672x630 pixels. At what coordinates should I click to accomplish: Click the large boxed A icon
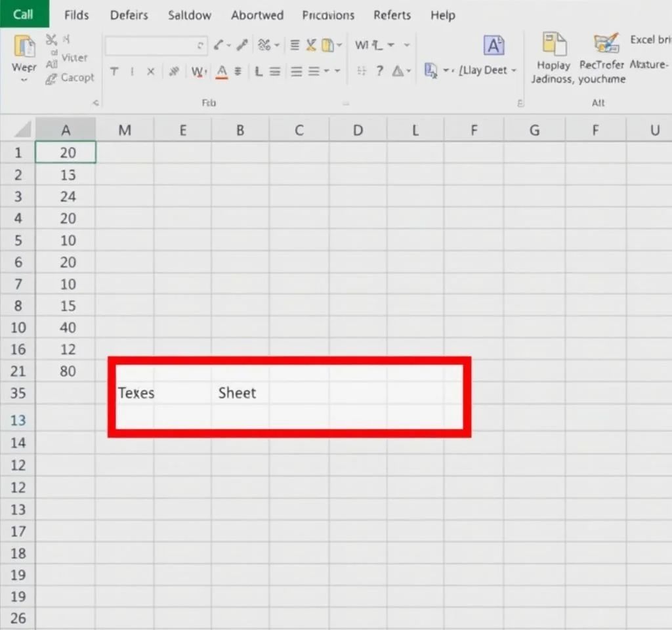click(493, 45)
